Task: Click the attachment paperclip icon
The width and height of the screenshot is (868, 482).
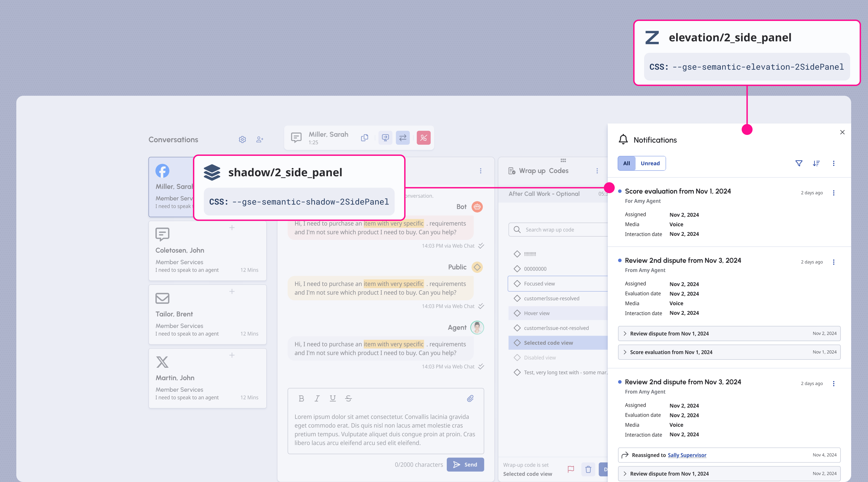Action: point(470,398)
